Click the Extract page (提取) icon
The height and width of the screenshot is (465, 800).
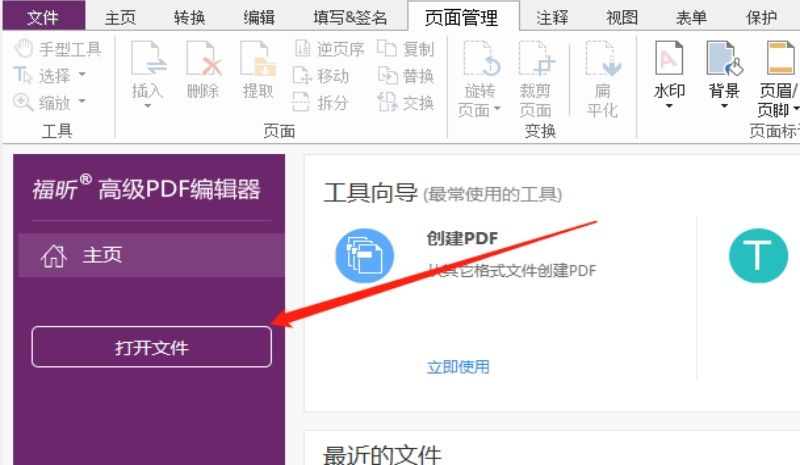point(258,60)
